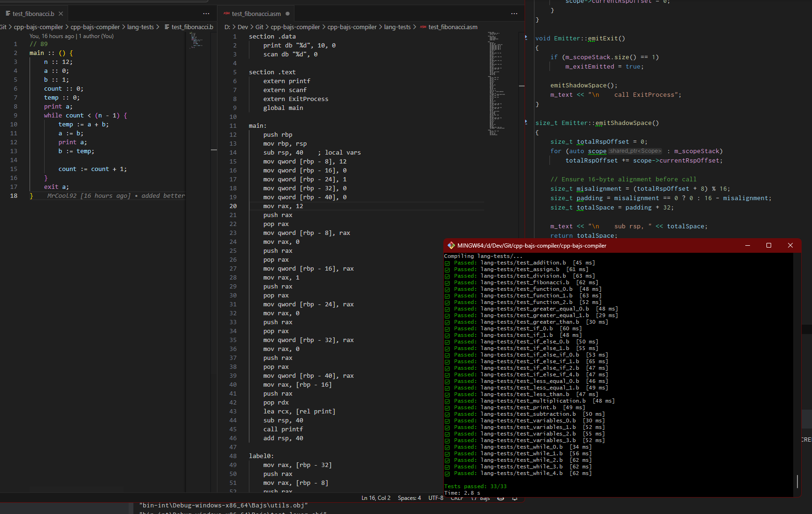Image resolution: width=812 pixels, height=514 pixels.
Task: Place cursor on line 'while count < (n - 1) {'
Action: click(x=85, y=116)
